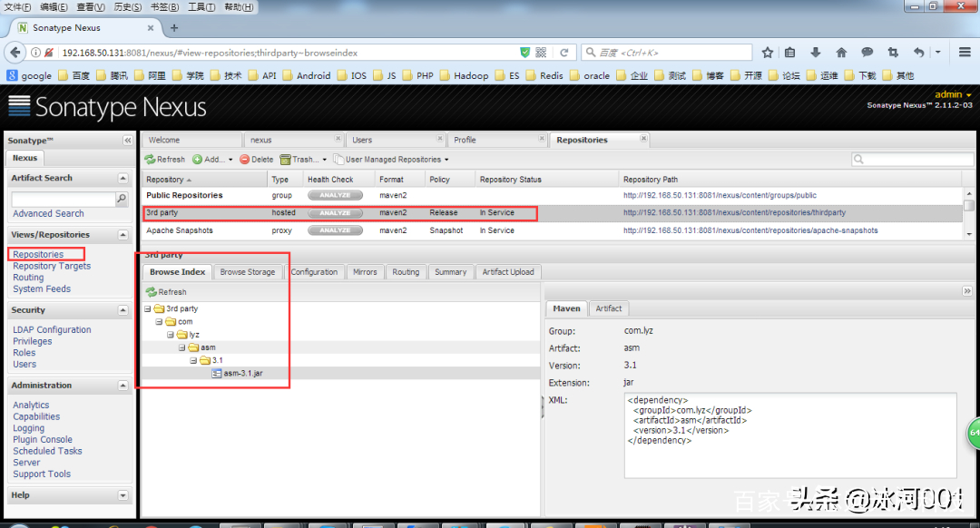980x528 pixels.
Task: Close the nexus panel tab
Action: click(338, 138)
